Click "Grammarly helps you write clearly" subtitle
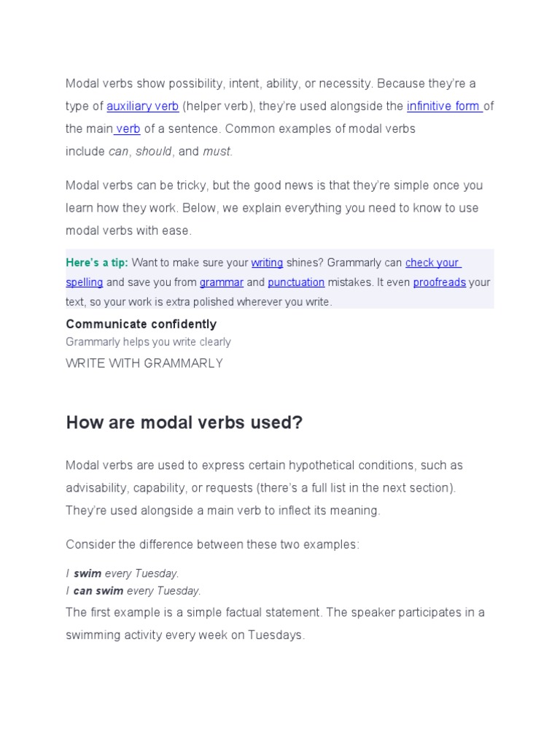Viewport: 560px width, 747px height. (148, 342)
